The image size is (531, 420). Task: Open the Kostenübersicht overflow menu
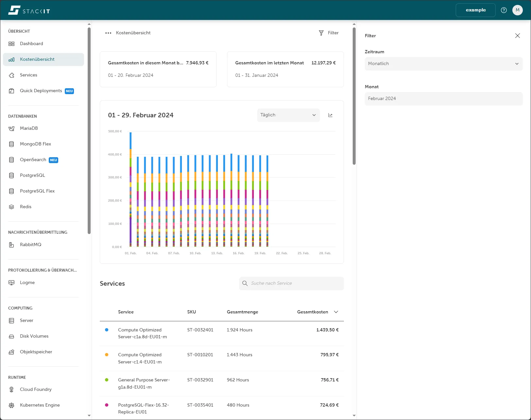(108, 33)
